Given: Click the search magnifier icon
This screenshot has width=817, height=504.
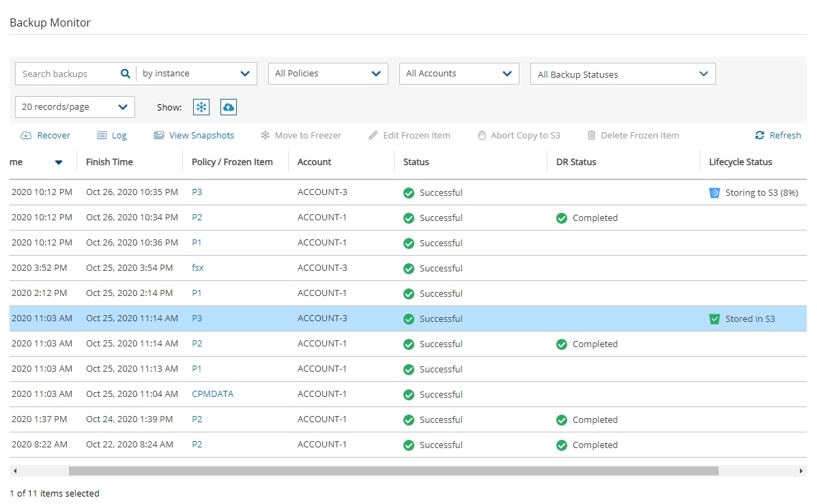Looking at the screenshot, I should tap(125, 74).
